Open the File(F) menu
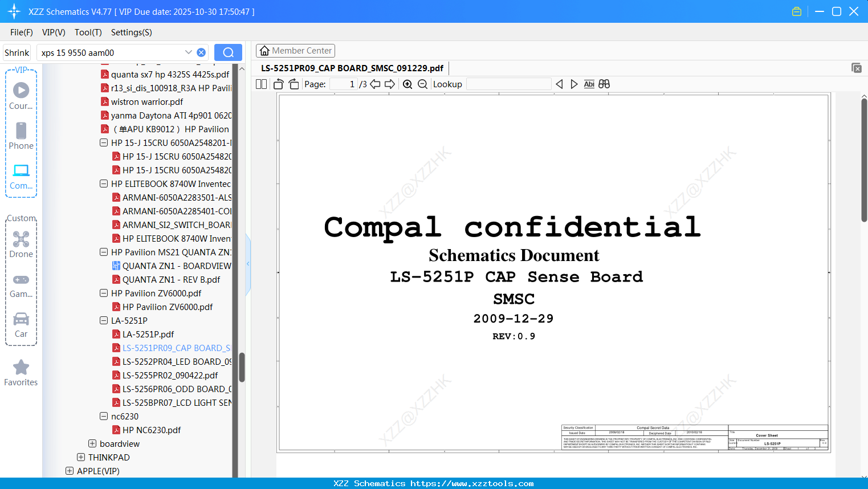 point(22,32)
